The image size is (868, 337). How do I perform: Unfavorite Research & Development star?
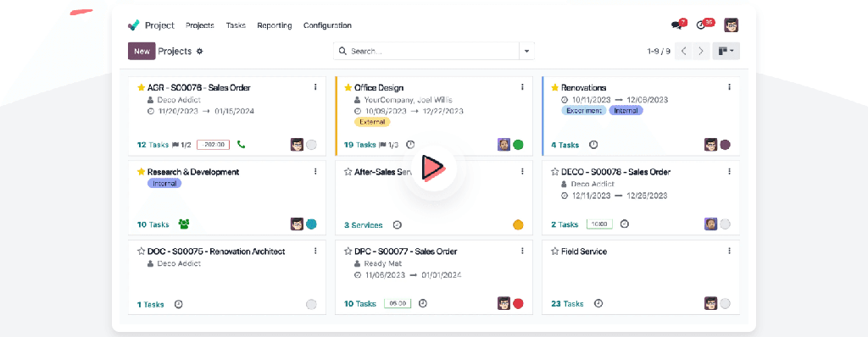coord(142,172)
